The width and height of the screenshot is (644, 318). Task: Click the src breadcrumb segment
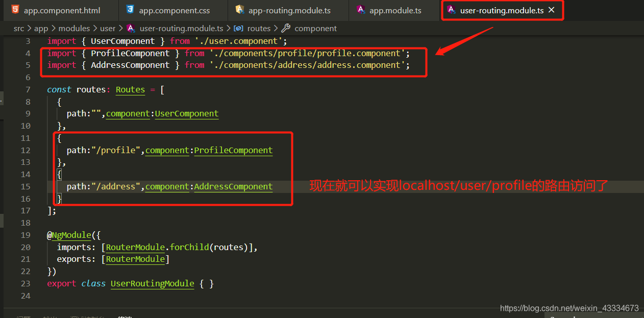19,29
